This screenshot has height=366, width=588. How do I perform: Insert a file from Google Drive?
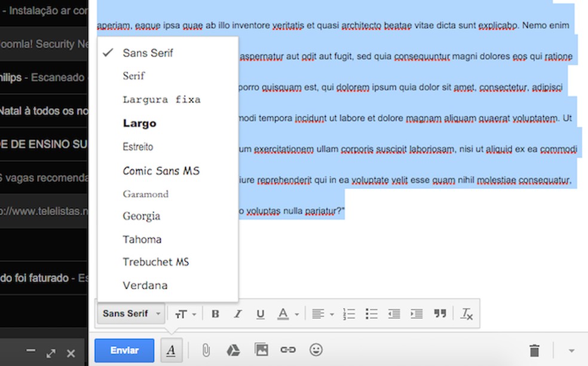tap(233, 350)
